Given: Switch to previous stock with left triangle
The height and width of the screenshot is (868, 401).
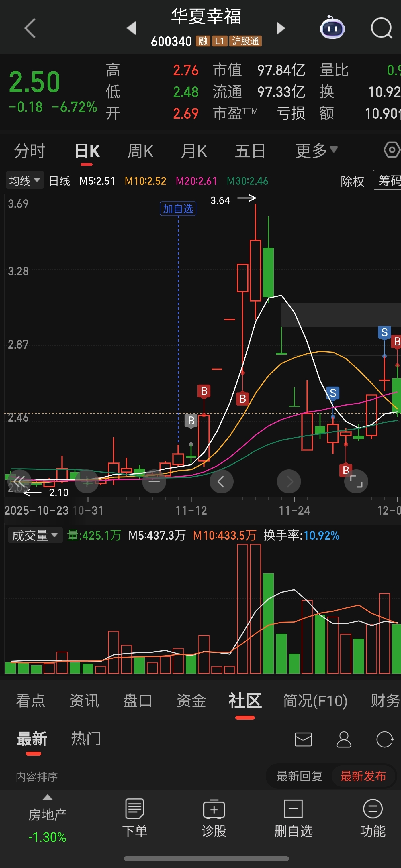Looking at the screenshot, I should pyautogui.click(x=131, y=28).
